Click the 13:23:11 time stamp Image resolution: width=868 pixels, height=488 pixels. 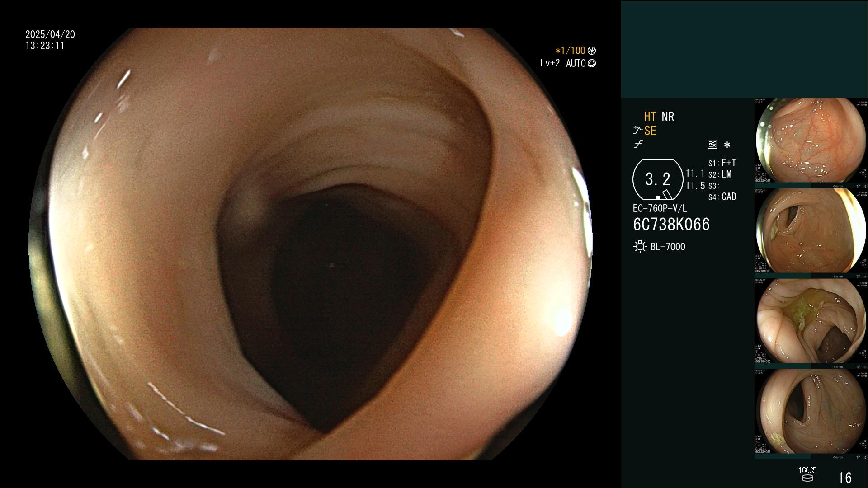[45, 46]
